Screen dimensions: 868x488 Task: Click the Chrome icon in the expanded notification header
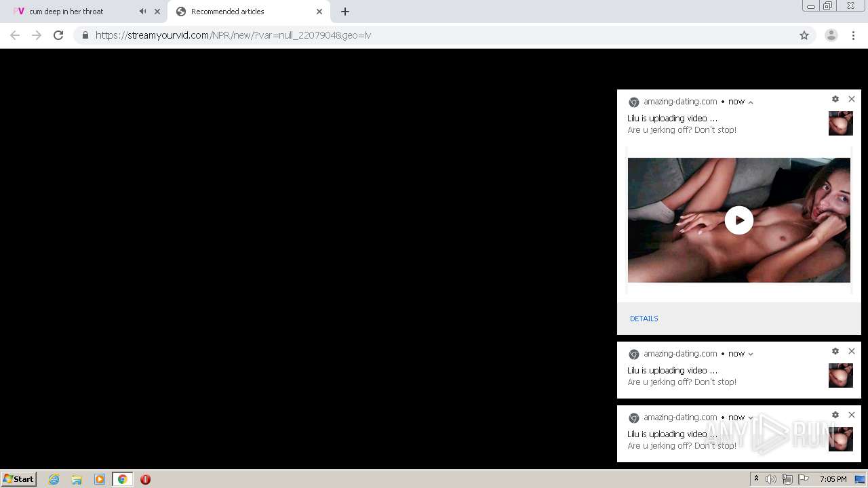coord(634,102)
